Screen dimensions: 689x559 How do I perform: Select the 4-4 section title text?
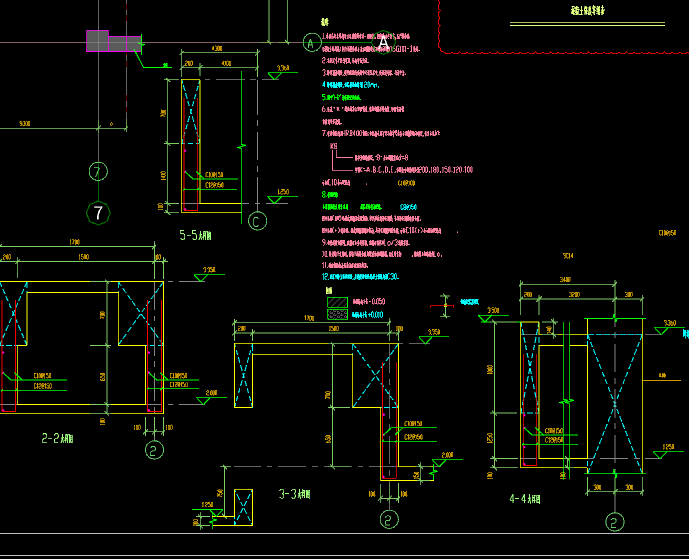coord(525,497)
